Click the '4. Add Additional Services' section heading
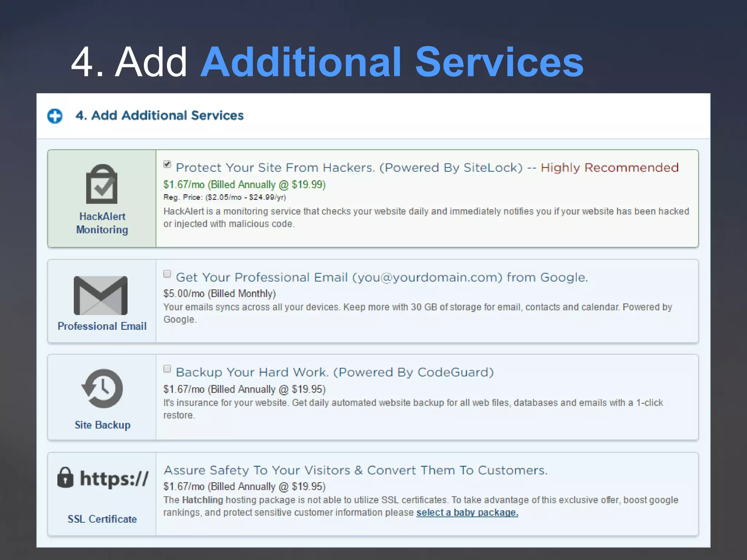The width and height of the screenshot is (747, 560). point(159,116)
